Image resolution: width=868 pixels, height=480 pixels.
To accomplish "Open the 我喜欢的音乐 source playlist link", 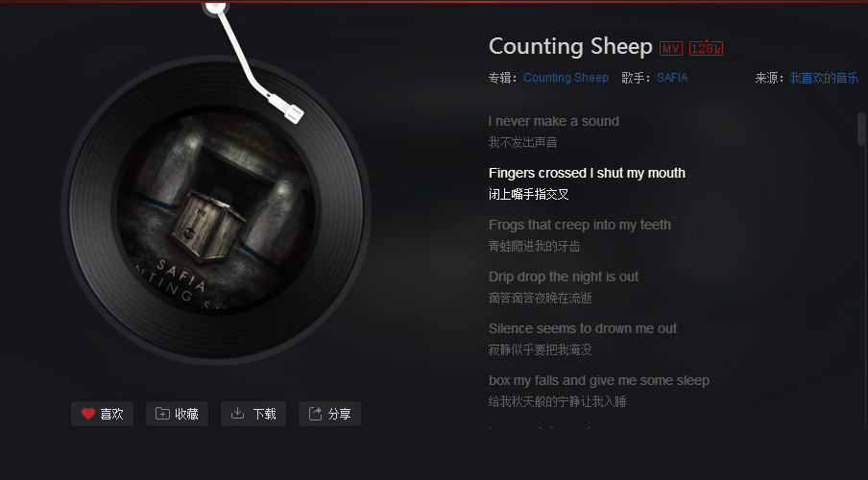I will coord(824,78).
